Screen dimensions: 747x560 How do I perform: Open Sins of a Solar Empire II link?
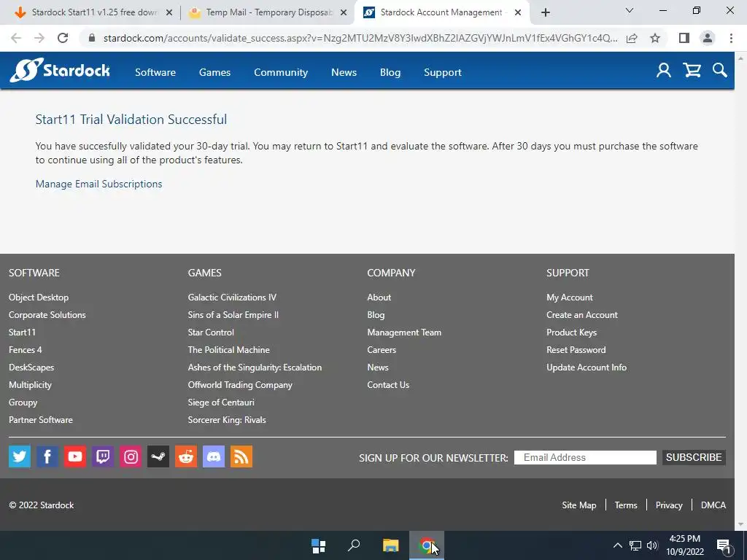pos(233,315)
